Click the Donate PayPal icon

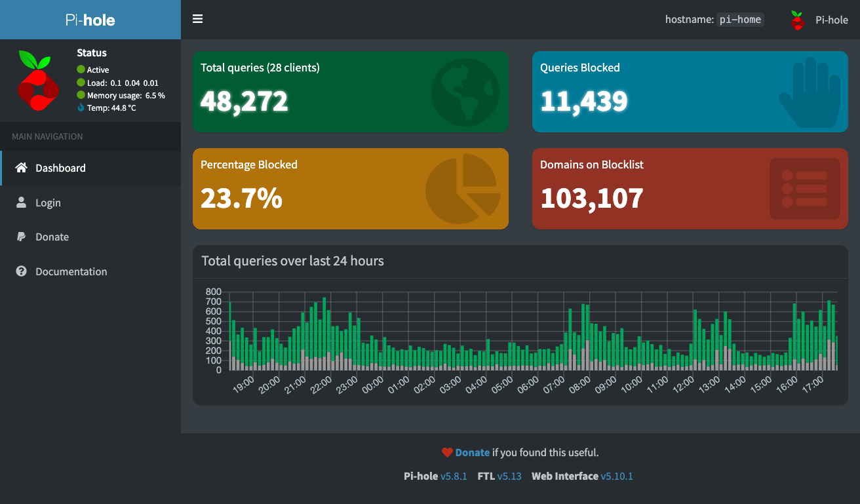22,237
